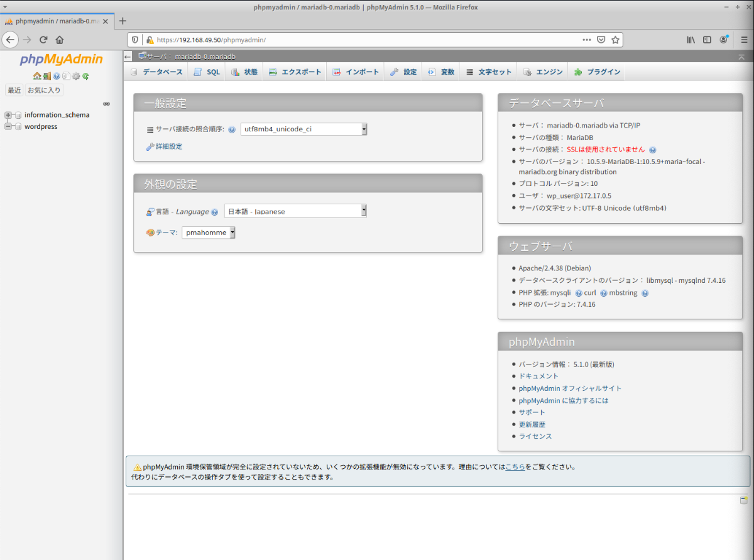Image resolution: width=754 pixels, height=560 pixels.
Task: Open Firefox account avatar icon
Action: coord(724,40)
